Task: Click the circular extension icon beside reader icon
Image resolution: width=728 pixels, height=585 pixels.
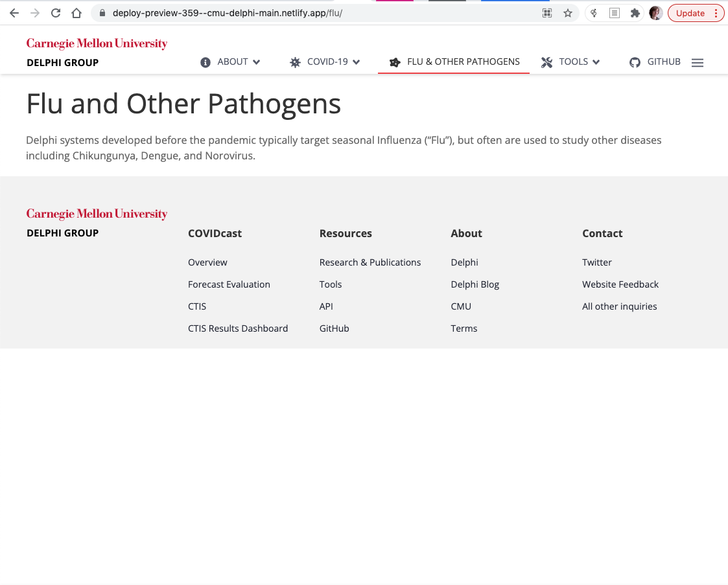Action: [594, 13]
